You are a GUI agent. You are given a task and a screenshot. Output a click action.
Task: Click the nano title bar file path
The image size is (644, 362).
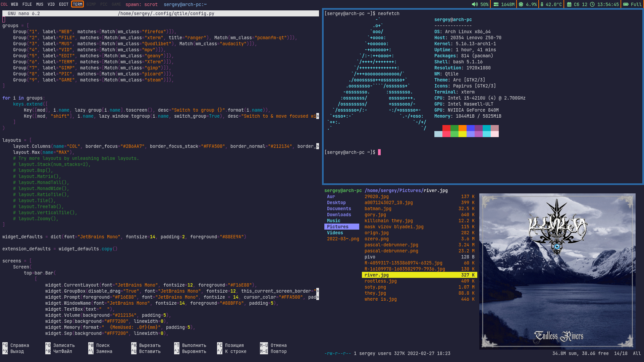[166, 13]
